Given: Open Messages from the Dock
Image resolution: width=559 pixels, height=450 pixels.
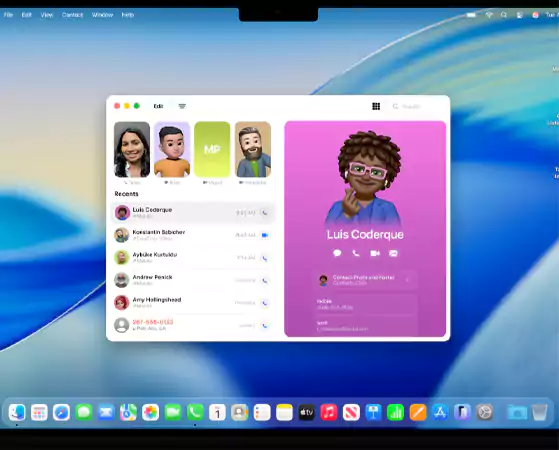Looking at the screenshot, I should [84, 413].
